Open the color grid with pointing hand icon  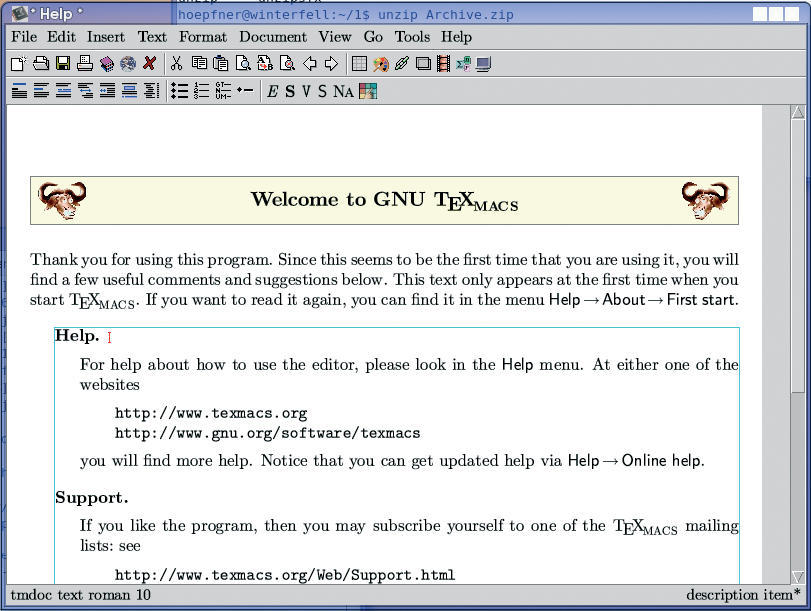tap(368, 91)
